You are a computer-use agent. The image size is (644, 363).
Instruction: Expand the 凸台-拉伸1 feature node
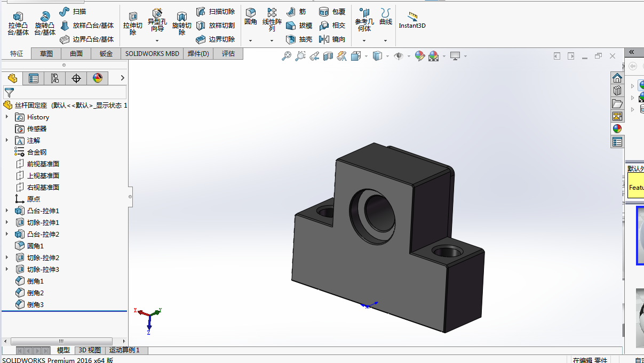click(7, 211)
